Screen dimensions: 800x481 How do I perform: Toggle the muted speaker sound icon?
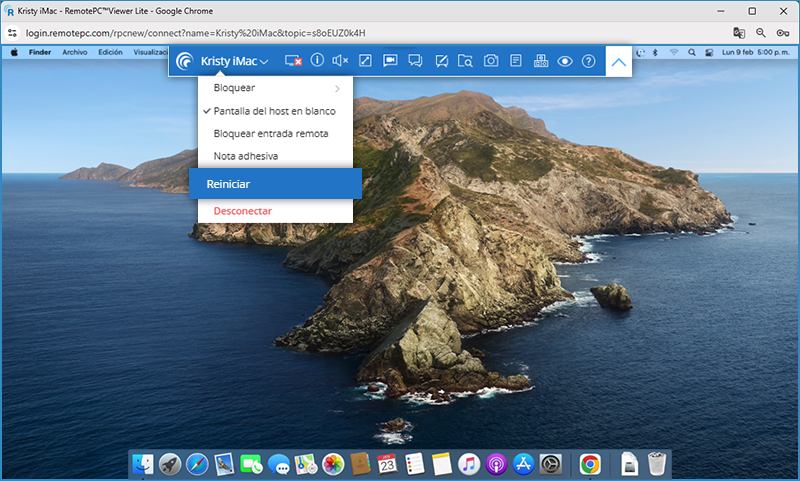click(x=340, y=61)
